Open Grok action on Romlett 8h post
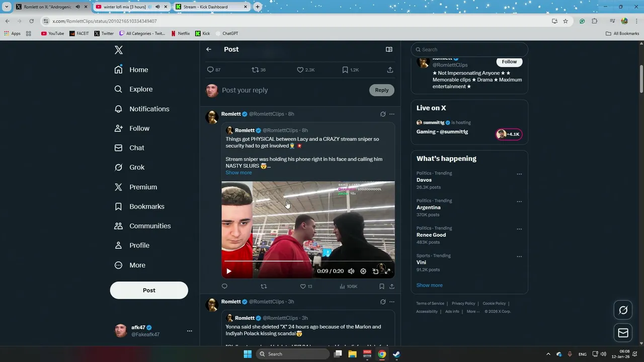Image resolution: width=644 pixels, height=362 pixels. click(x=383, y=114)
